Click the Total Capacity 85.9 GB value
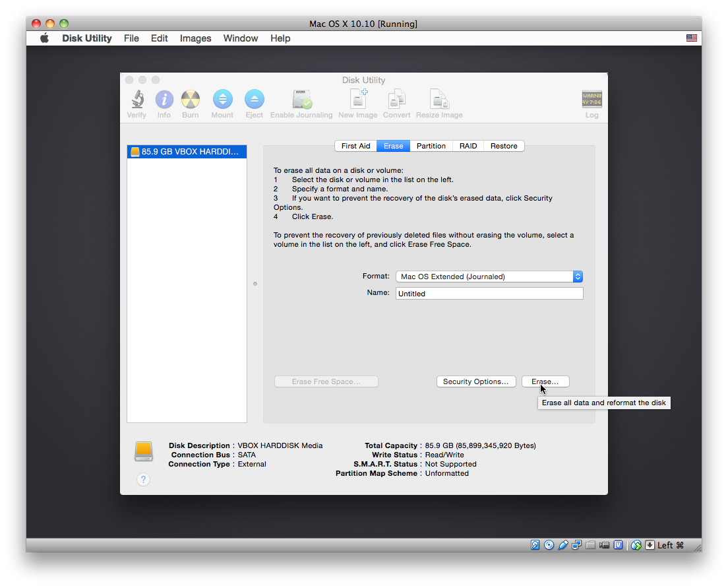This screenshot has height=588, width=728. (480, 445)
